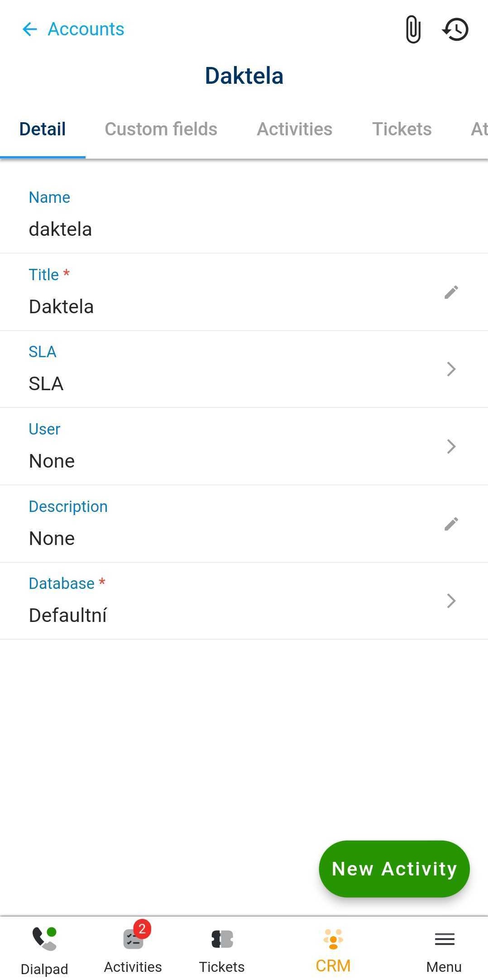Open attachments via the paperclip icon
Image resolution: width=488 pixels, height=980 pixels.
coord(413,29)
